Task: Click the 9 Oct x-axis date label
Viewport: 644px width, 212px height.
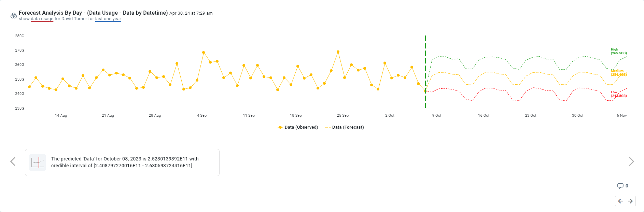Action: tap(437, 115)
